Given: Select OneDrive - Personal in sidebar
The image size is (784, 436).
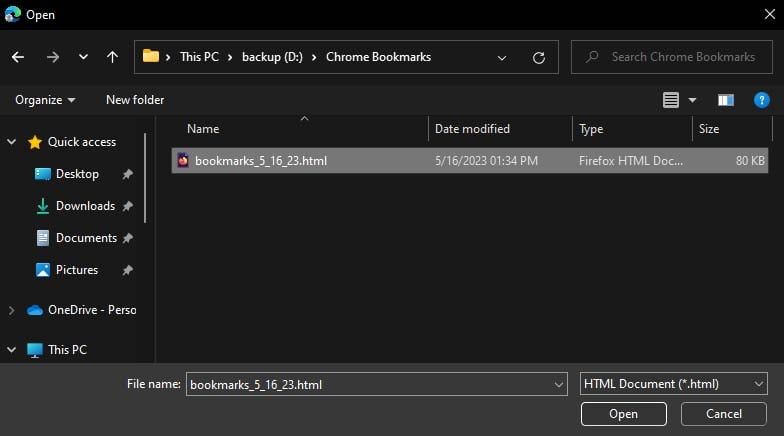Looking at the screenshot, I should pyautogui.click(x=92, y=310).
